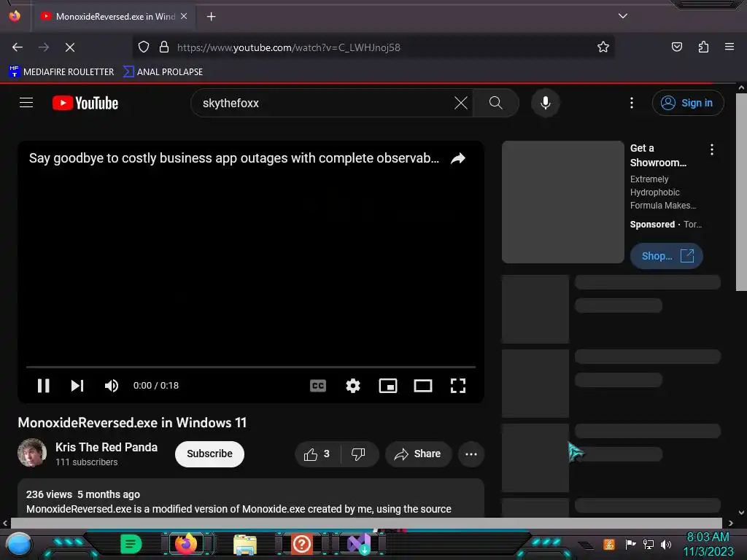
Task: Go to the YouTube home logo
Action: 85,103
